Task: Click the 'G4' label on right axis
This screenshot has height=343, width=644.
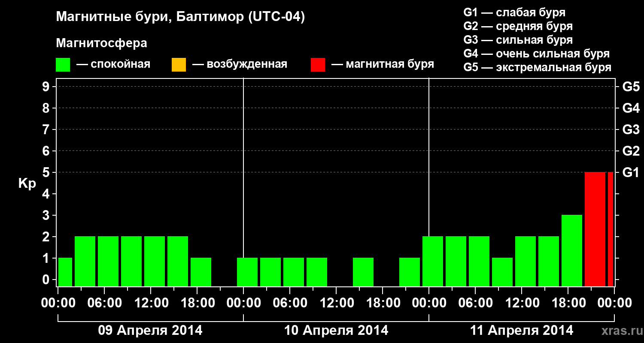Action: pos(631,108)
